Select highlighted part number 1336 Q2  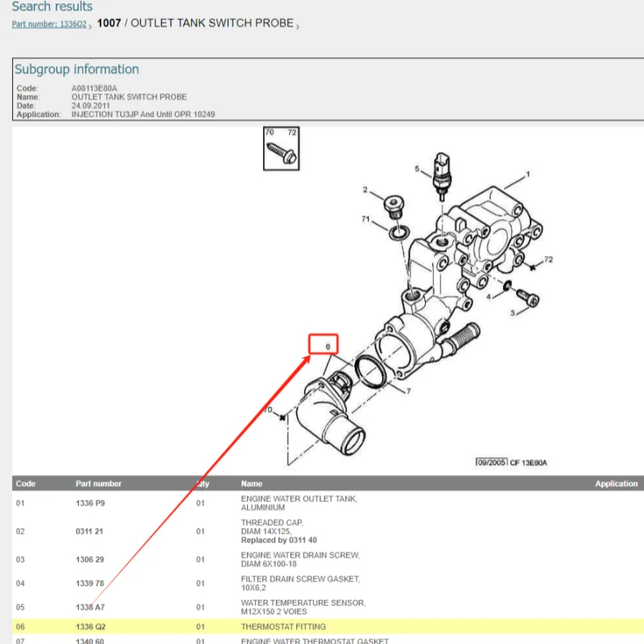coord(91,627)
